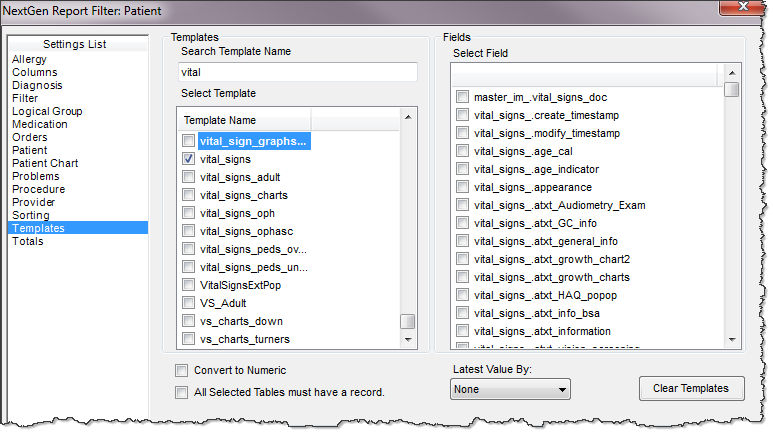773x433 pixels.
Task: Check the vital_signs_.modify_timestamp field
Action: point(462,133)
